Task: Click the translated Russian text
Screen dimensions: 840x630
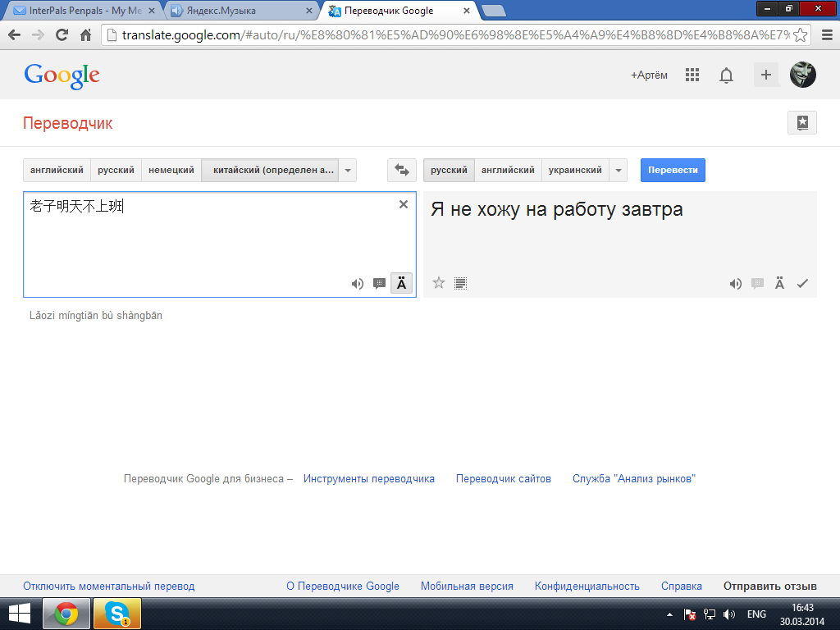Action: (557, 209)
